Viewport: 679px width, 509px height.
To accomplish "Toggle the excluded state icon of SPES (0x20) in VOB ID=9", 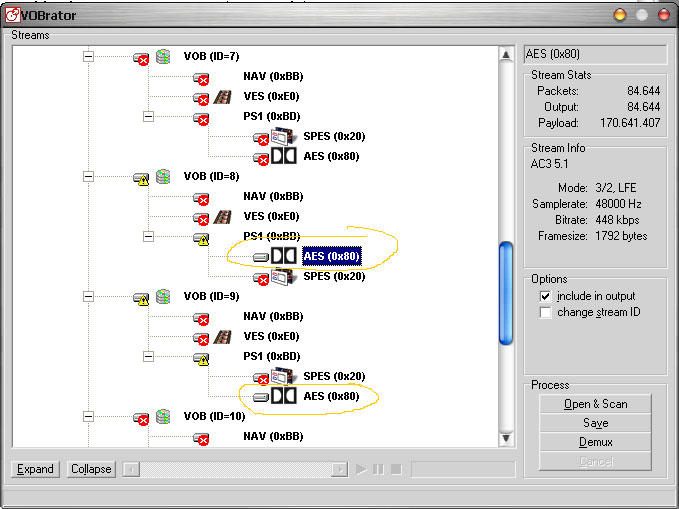I will (x=261, y=378).
